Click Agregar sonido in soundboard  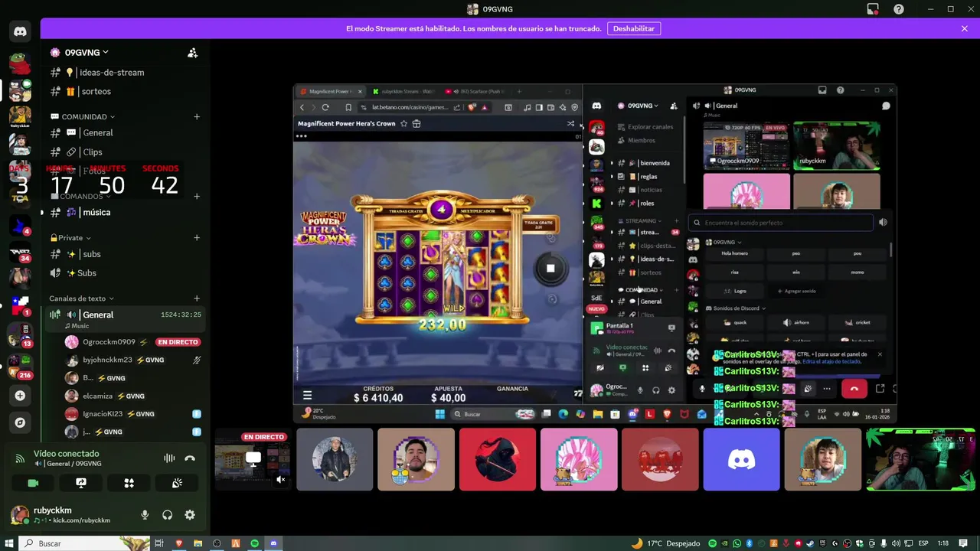[796, 291]
